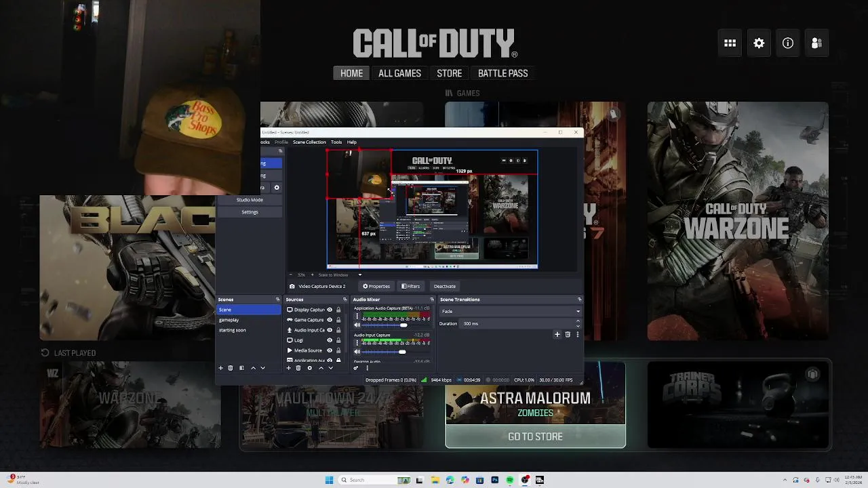Screen dimensions: 868x488
Task: Lock the Display Capture source
Action: click(x=338, y=310)
